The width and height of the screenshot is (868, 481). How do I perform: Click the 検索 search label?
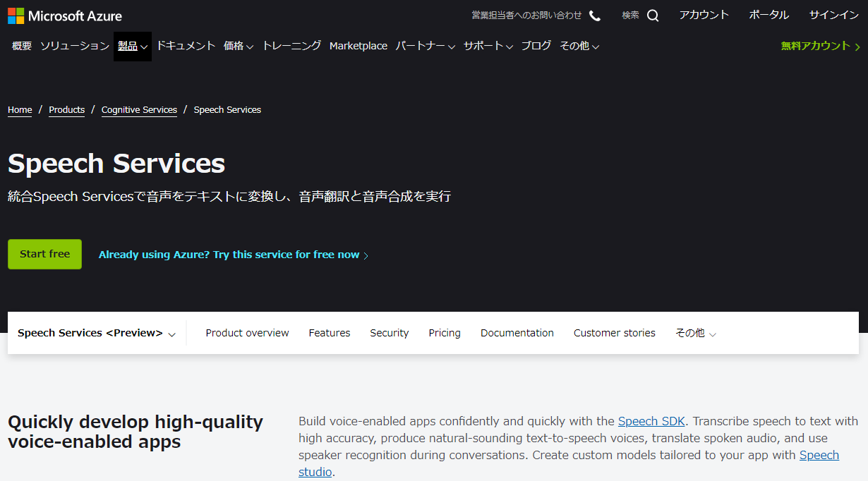pos(630,16)
